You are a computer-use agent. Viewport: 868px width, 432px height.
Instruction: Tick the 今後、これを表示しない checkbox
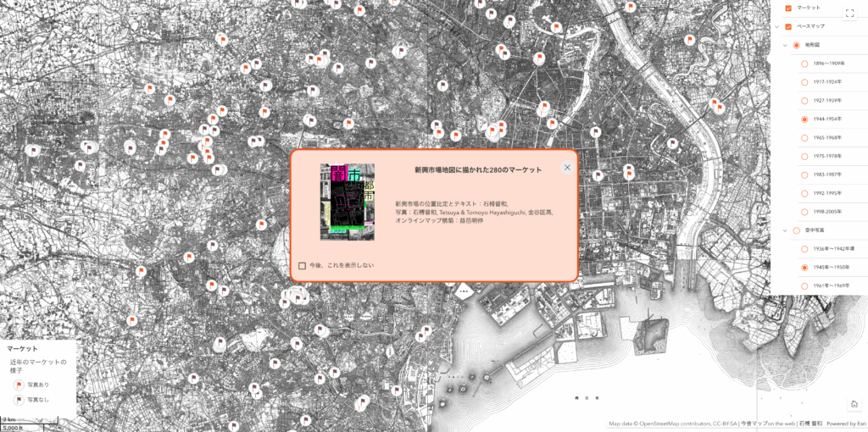pyautogui.click(x=303, y=265)
